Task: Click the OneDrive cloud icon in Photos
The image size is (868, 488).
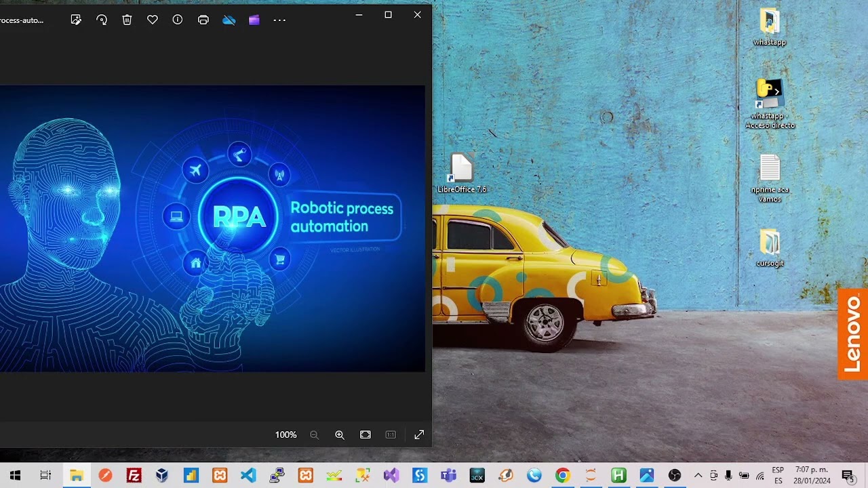Action: [x=229, y=20]
